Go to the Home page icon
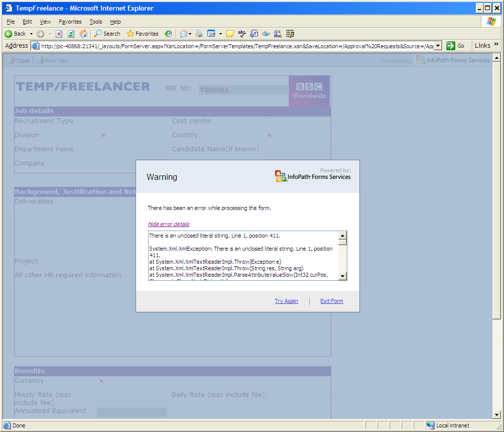 pos(83,34)
